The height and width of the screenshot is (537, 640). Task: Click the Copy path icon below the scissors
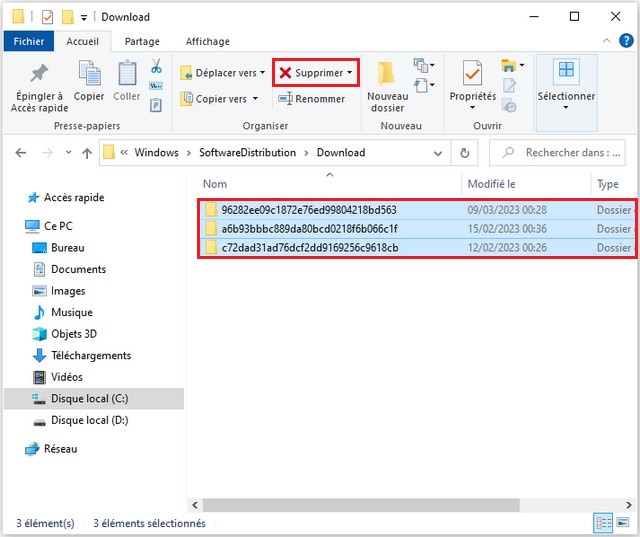pos(156,86)
